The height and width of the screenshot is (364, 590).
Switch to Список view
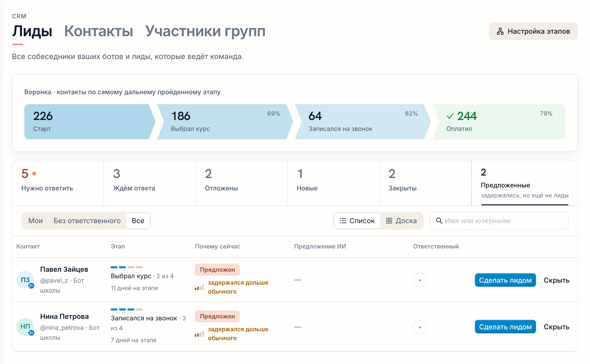[357, 221]
